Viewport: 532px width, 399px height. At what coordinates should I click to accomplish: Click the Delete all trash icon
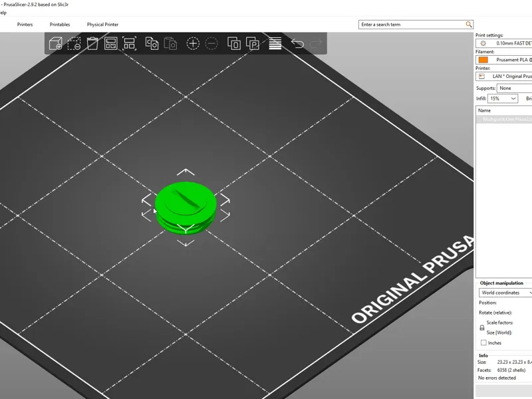click(x=92, y=44)
